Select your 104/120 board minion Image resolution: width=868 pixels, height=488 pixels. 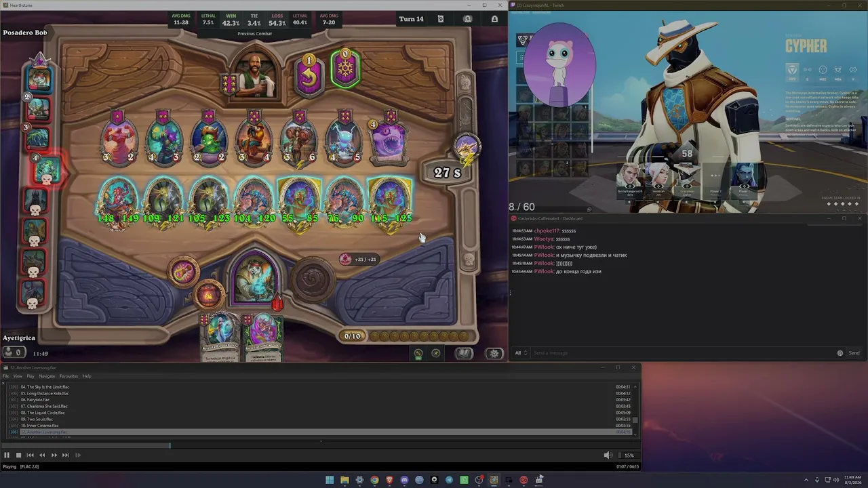[254, 202]
